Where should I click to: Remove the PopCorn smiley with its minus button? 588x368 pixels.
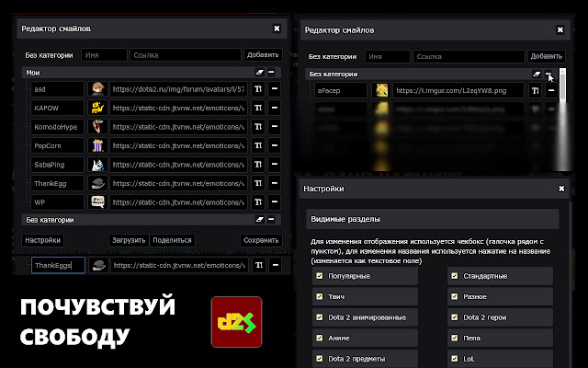(275, 145)
